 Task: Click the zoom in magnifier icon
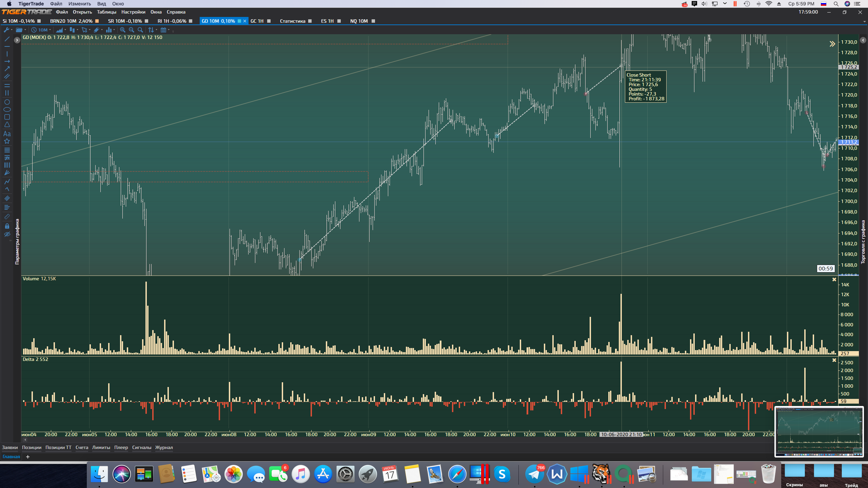(x=123, y=30)
